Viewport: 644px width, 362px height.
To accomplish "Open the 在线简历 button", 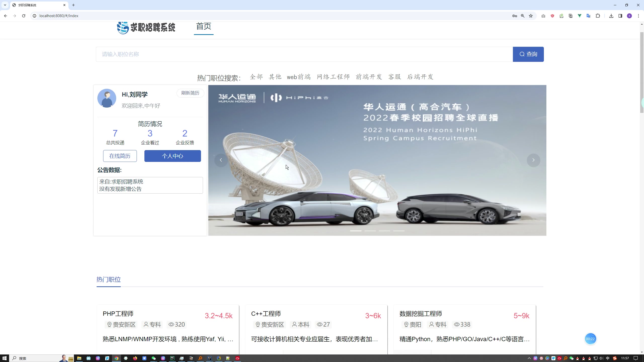I will (120, 156).
